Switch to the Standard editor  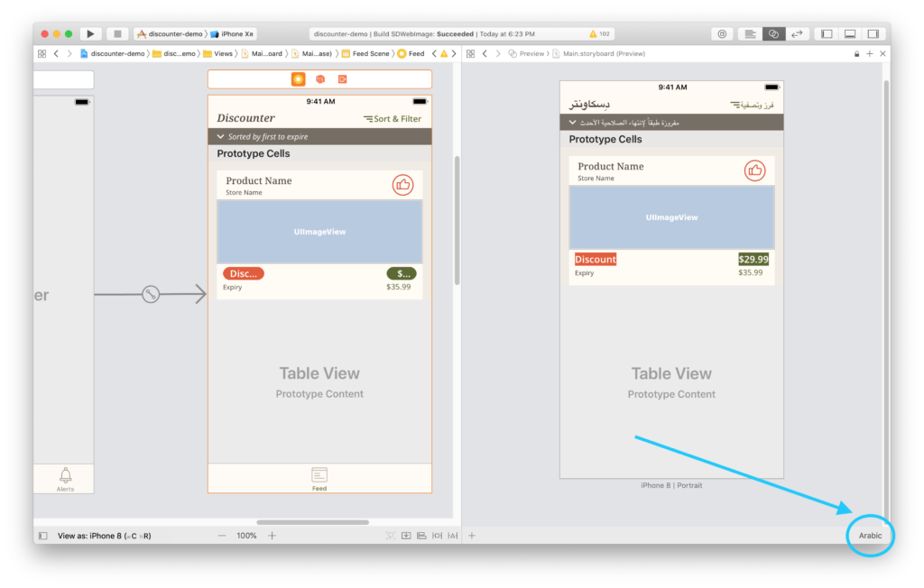point(750,33)
